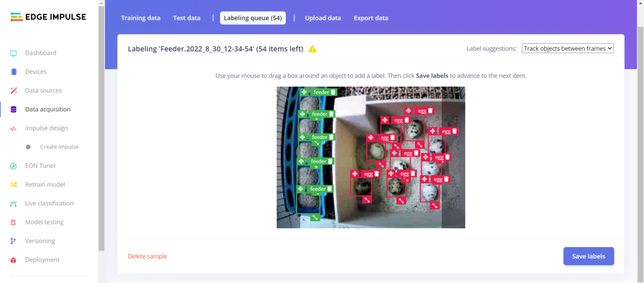This screenshot has width=644, height=283.
Task: Click the Edge Impulse logo
Action: click(x=48, y=17)
